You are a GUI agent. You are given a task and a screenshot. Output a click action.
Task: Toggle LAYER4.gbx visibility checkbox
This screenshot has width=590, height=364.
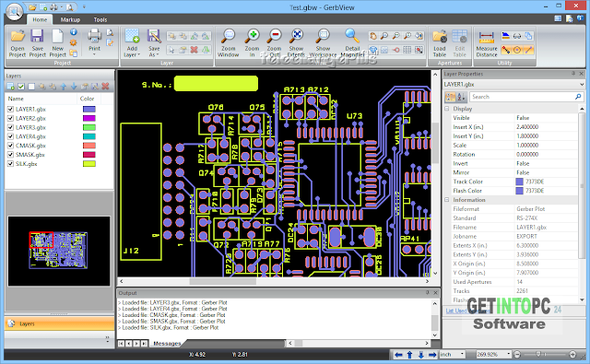(10, 136)
